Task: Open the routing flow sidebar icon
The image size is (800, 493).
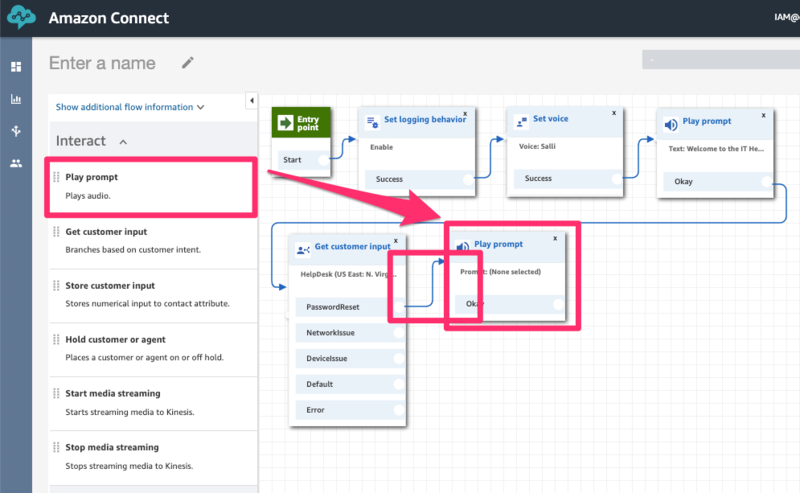Action: pyautogui.click(x=16, y=131)
